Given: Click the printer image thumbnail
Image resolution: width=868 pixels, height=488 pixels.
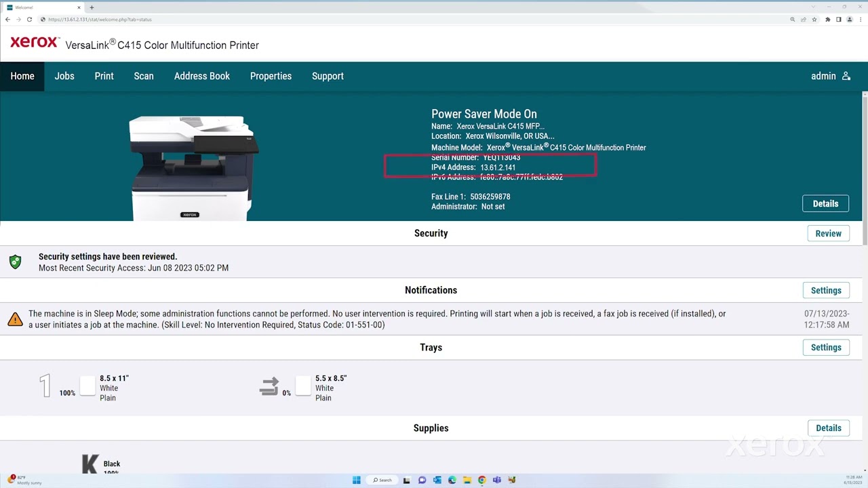Looking at the screenshot, I should coord(195,167).
